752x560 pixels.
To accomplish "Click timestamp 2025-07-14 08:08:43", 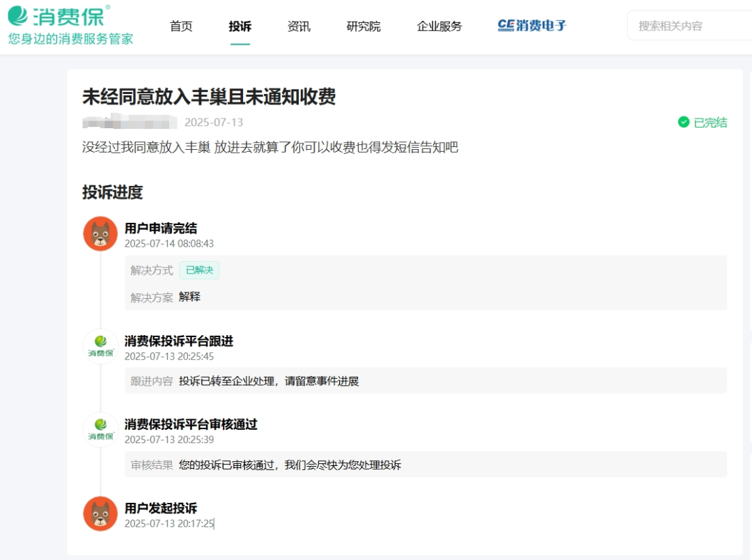I will coord(169,244).
